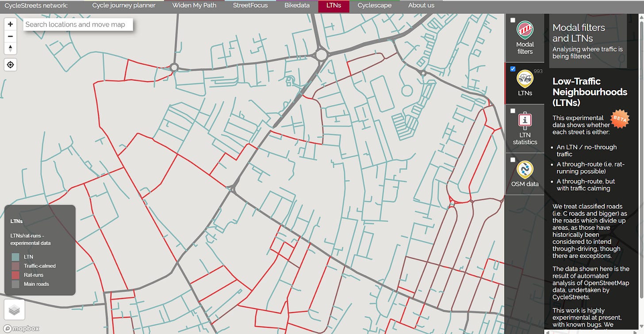This screenshot has width=644, height=334.
Task: Click the Modal filters and LTNs heading
Action: pos(579,33)
